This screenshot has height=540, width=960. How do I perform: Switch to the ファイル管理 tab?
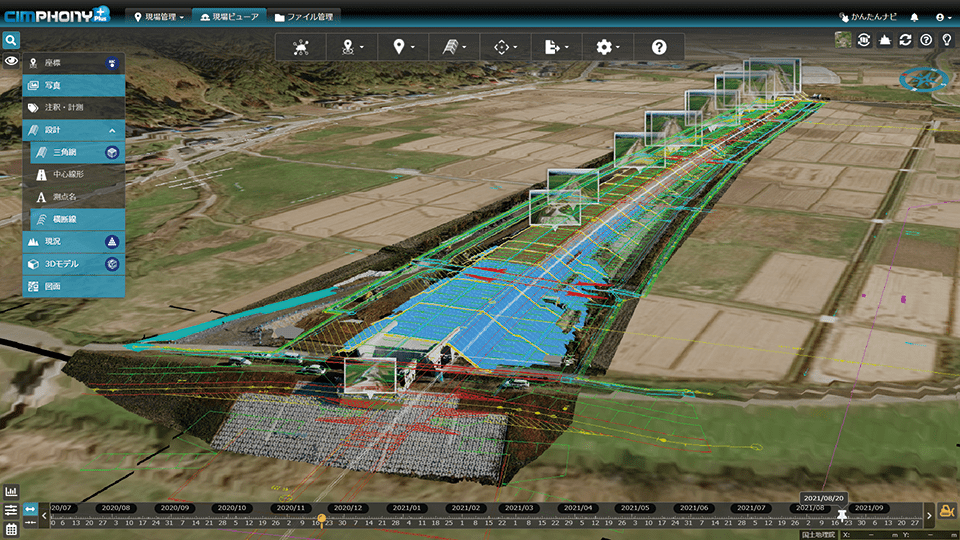(x=306, y=17)
